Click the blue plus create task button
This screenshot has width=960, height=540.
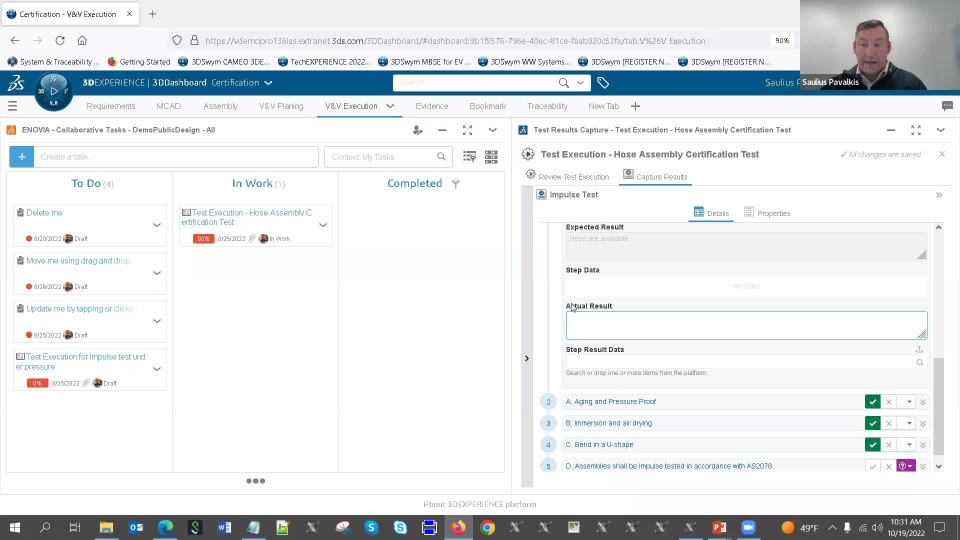coord(21,157)
